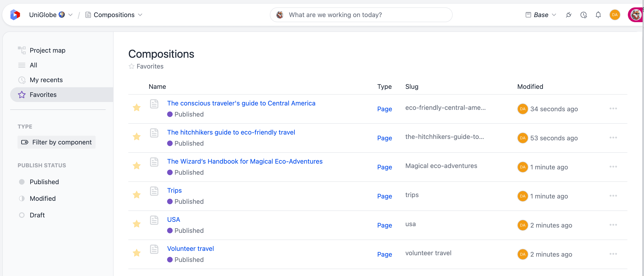Viewport: 644px width, 276px height.
Task: Open The conscious traveler's guide to Central America
Action: pyautogui.click(x=241, y=103)
